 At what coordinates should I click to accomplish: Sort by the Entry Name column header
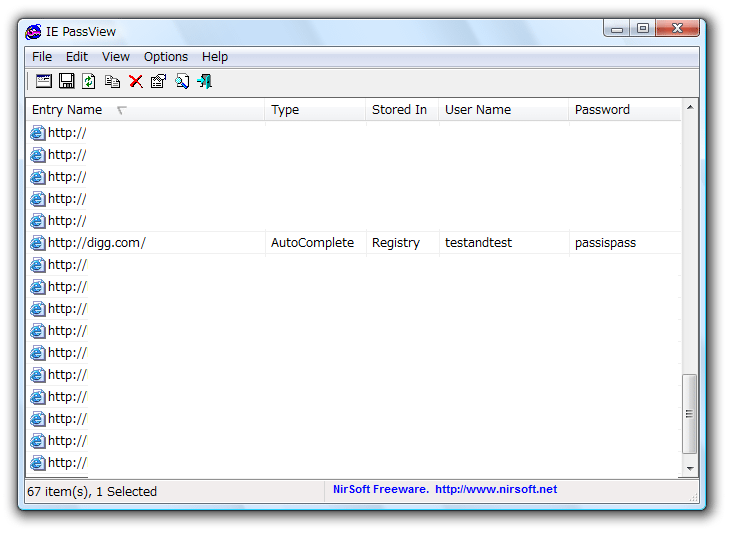145,110
